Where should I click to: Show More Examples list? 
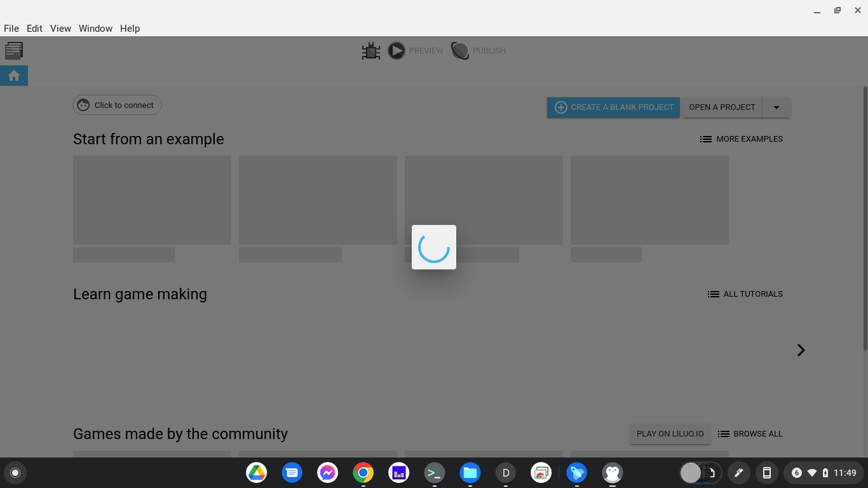(x=742, y=139)
